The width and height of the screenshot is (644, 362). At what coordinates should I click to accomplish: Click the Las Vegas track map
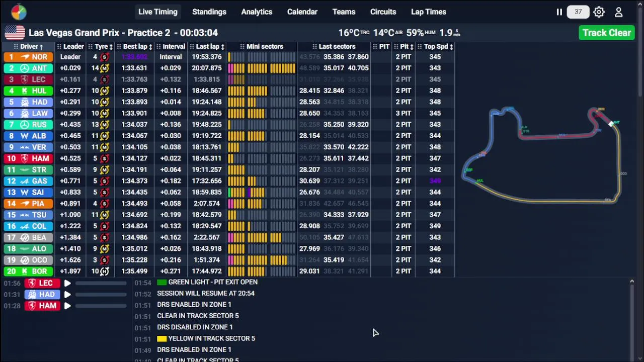click(543, 155)
